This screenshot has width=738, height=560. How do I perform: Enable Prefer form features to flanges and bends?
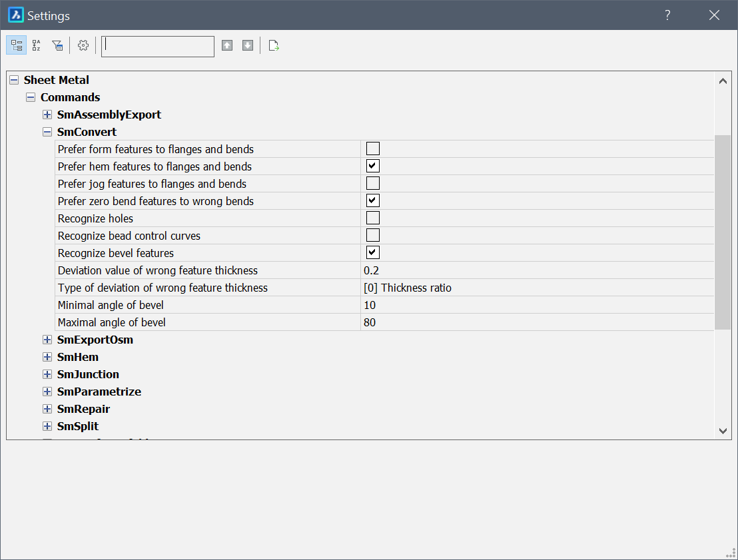pos(373,148)
